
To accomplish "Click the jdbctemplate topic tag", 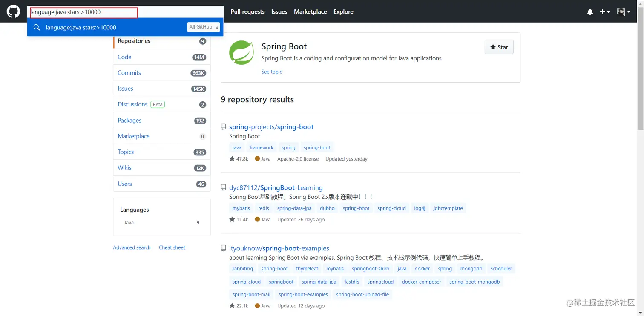I will [x=448, y=208].
